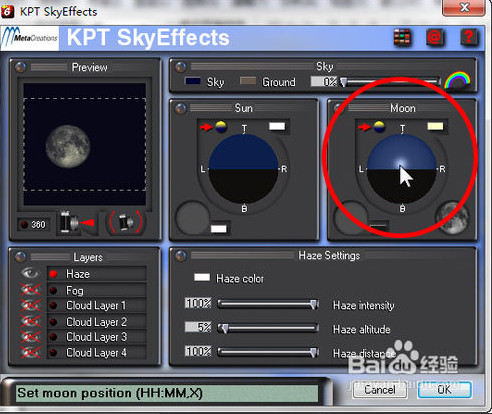Click the rotate camera icon below preview
Screen dimensions: 492x414
click(x=126, y=222)
